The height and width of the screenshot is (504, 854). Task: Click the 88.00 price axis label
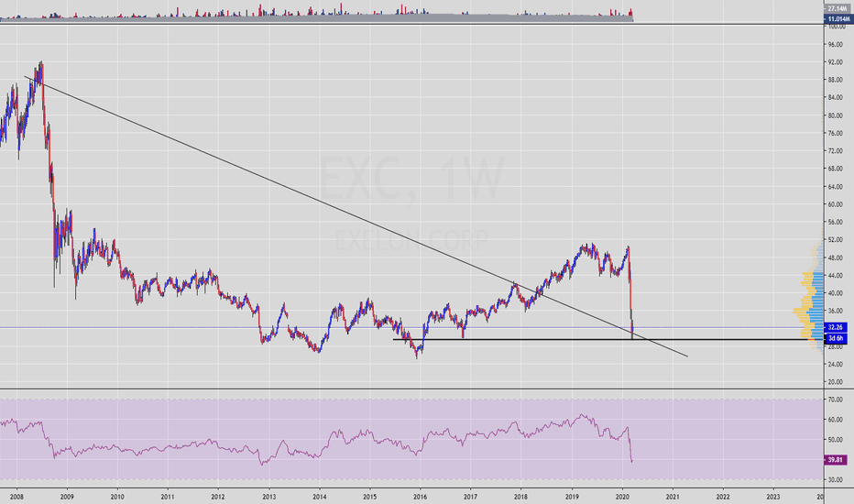pyautogui.click(x=836, y=80)
